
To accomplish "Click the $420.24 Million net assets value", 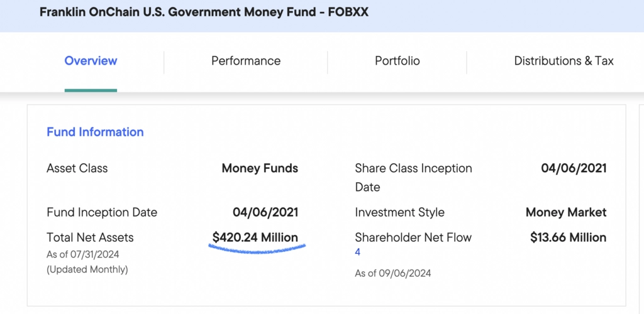I will (255, 237).
